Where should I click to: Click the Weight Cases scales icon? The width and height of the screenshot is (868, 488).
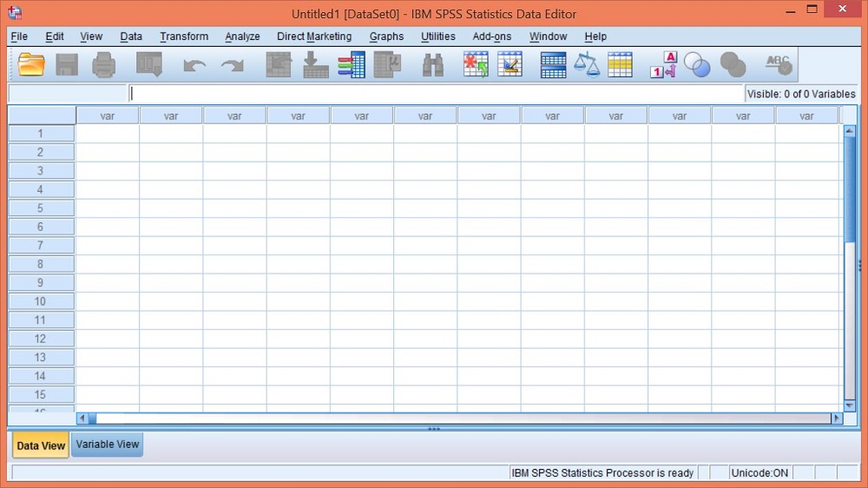(x=587, y=65)
